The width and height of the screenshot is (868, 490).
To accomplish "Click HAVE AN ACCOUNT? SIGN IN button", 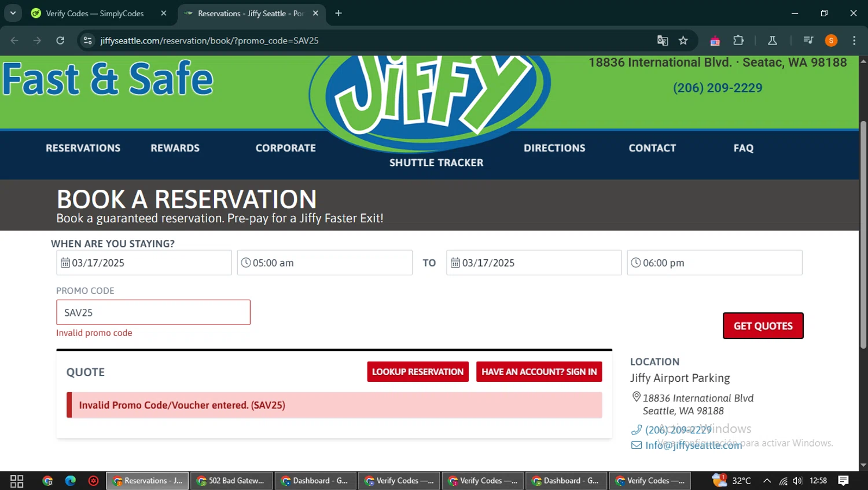I will [539, 371].
